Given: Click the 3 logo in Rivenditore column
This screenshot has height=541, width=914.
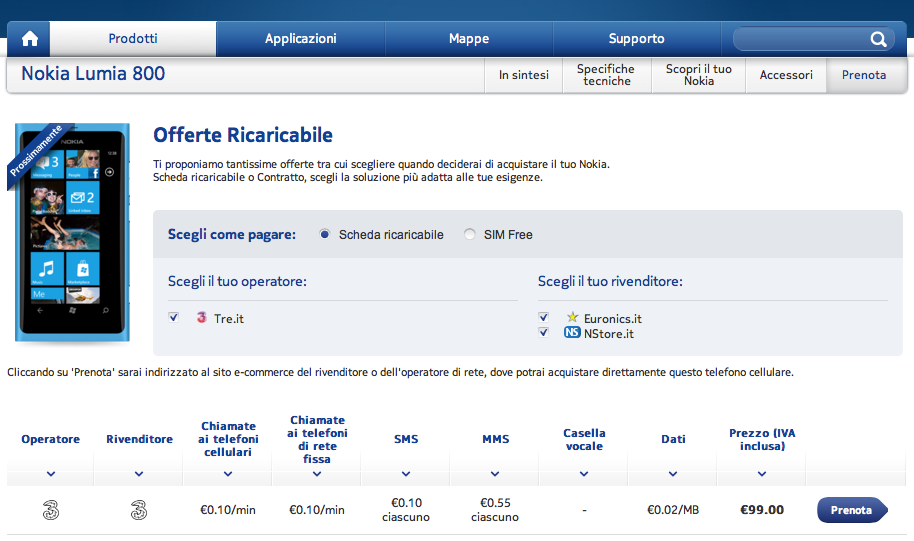Looking at the screenshot, I should click(x=139, y=510).
